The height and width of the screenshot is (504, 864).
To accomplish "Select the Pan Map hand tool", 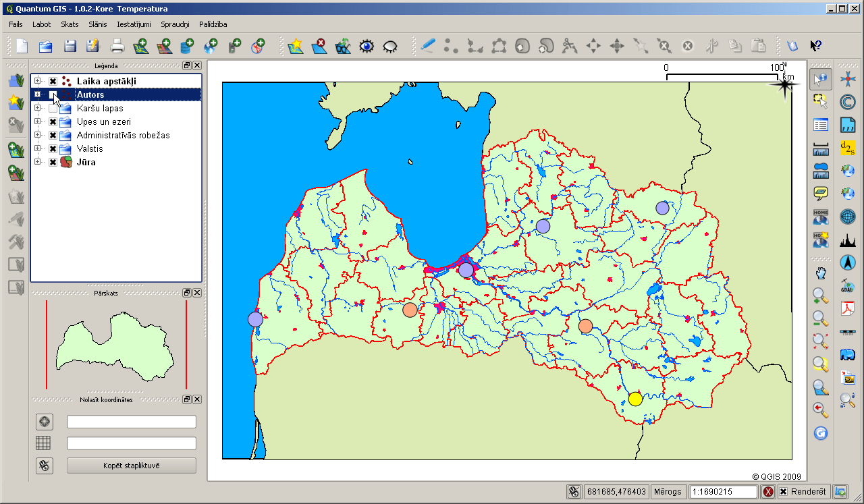I will coord(821,273).
